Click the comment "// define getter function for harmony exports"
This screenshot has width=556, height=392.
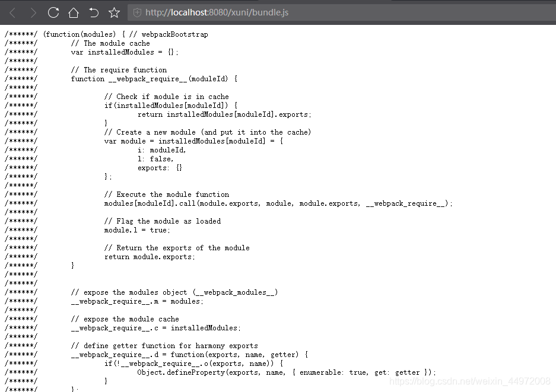164,346
